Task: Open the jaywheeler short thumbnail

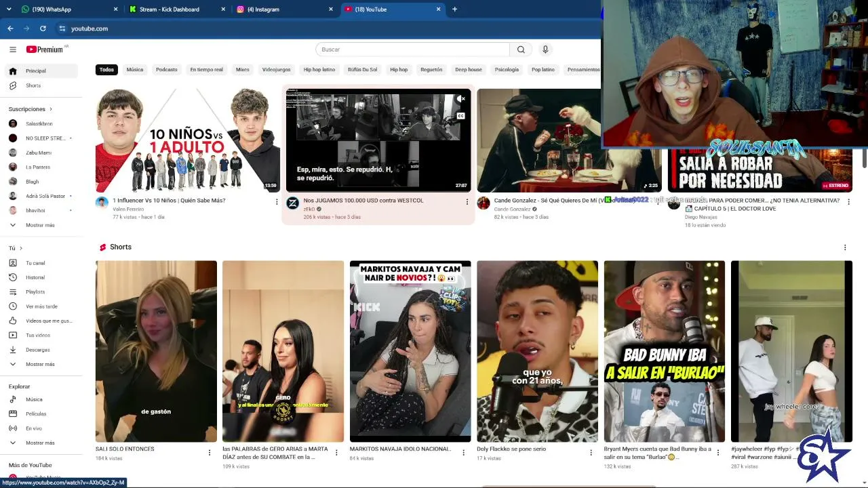Action: coord(791,351)
